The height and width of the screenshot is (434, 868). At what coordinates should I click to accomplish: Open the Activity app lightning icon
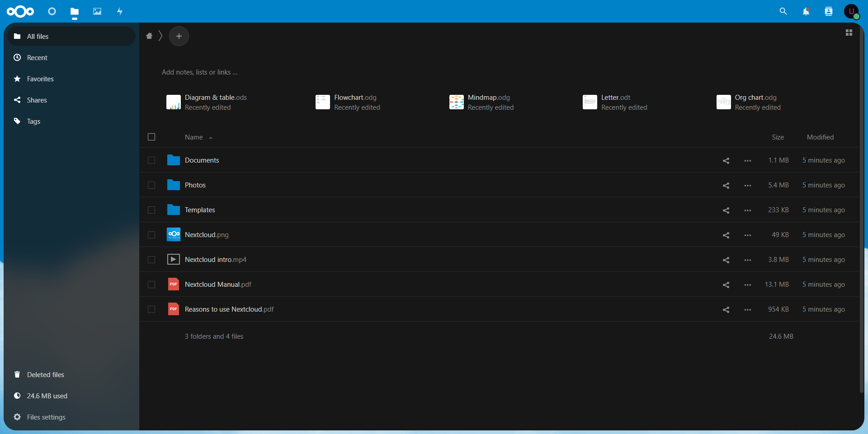(x=120, y=11)
